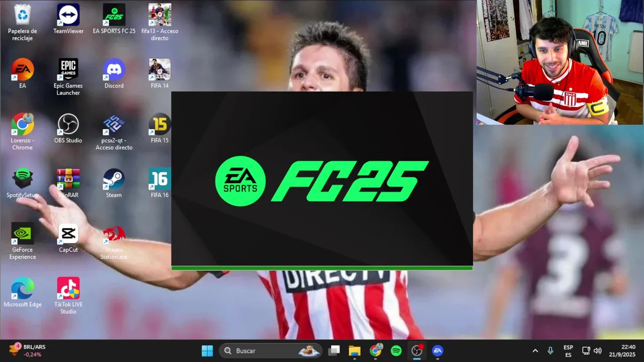Select the OBS Studio desktop shortcut
Viewport: 644px width, 362px height.
(x=68, y=128)
